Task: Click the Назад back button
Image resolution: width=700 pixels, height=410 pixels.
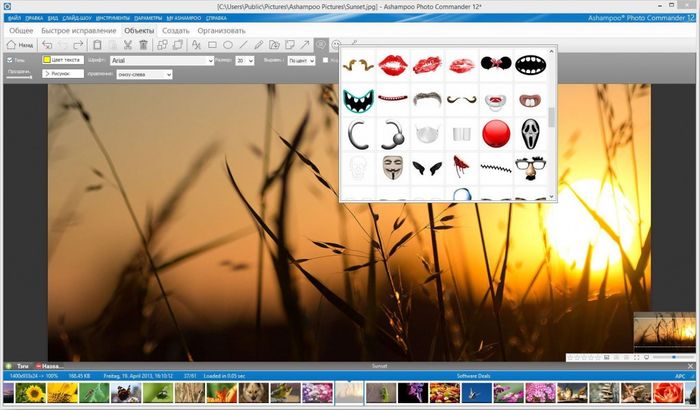Action: click(20, 45)
